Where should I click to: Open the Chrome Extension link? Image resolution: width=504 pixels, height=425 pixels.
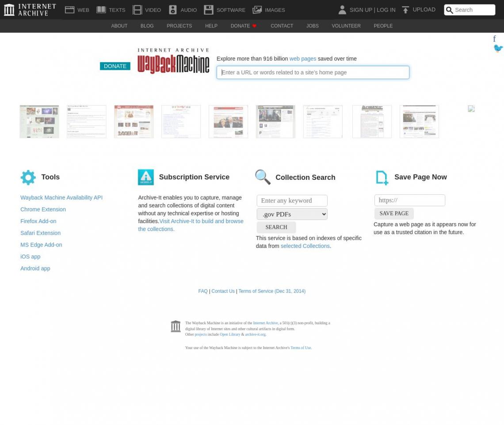tap(43, 209)
